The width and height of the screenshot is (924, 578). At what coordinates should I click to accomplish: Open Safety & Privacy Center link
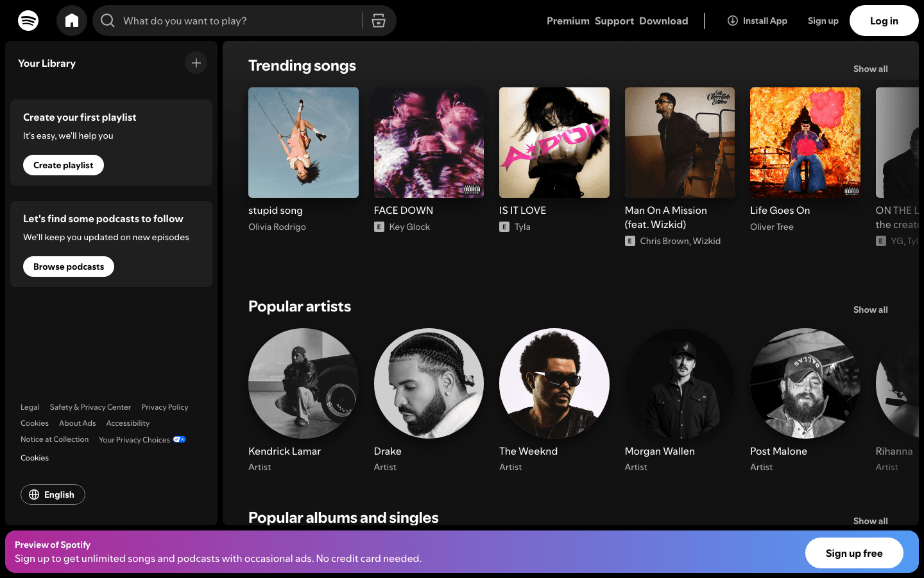(90, 407)
